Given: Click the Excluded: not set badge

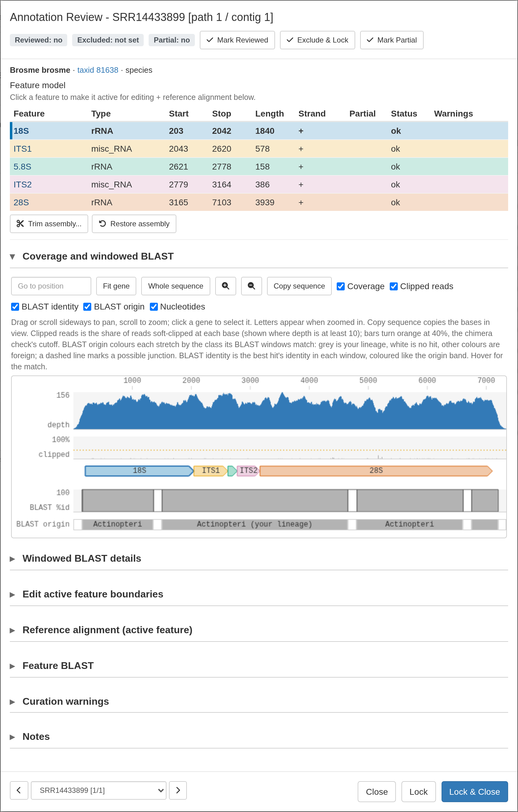Looking at the screenshot, I should pyautogui.click(x=108, y=40).
